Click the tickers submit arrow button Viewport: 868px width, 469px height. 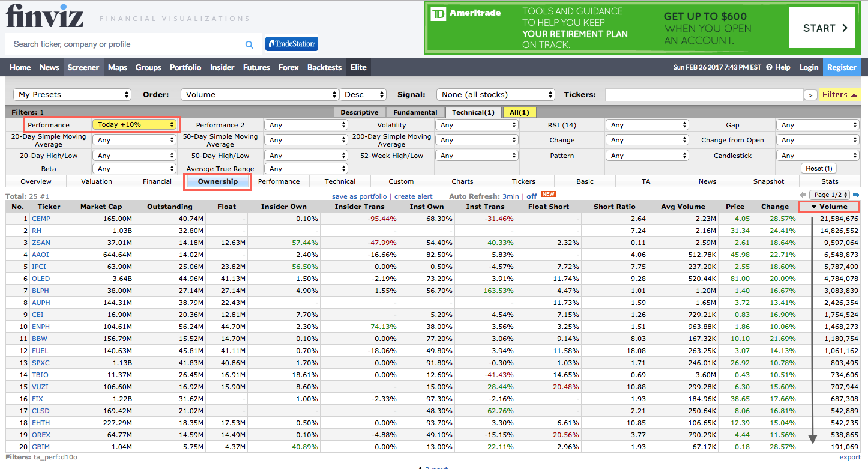(810, 95)
